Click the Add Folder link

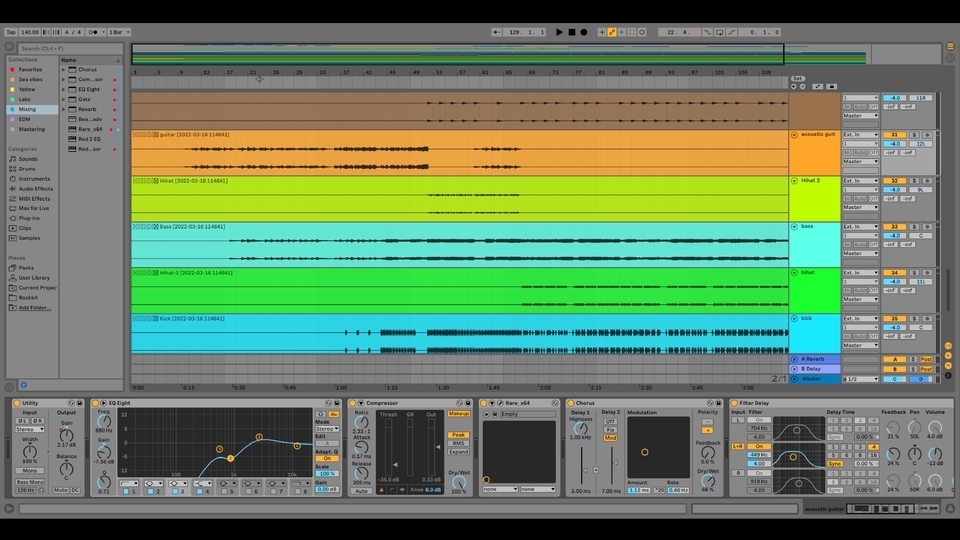34,307
